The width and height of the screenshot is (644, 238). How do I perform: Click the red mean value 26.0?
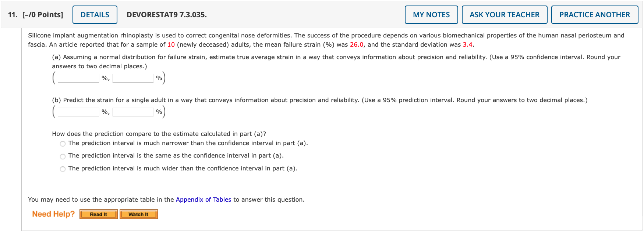356,44
